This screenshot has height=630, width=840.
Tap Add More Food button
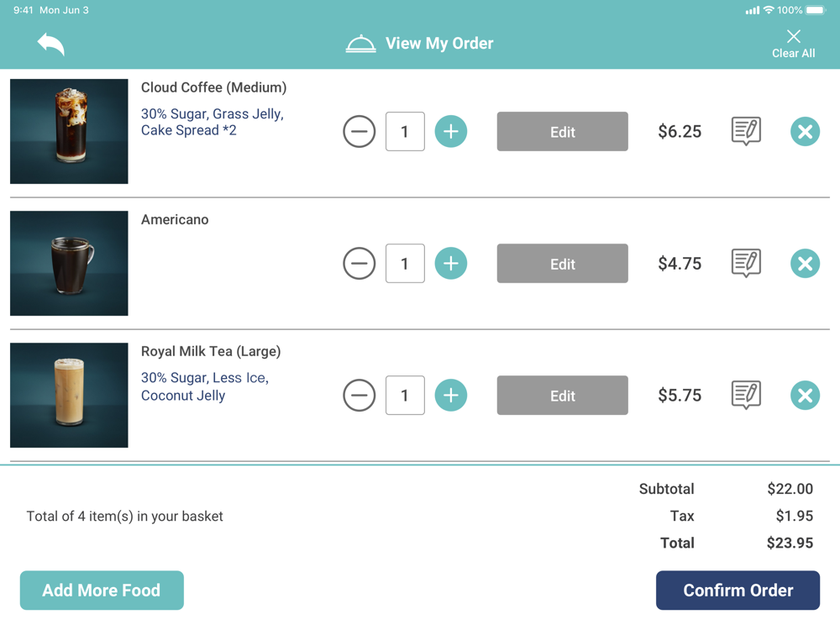click(102, 590)
